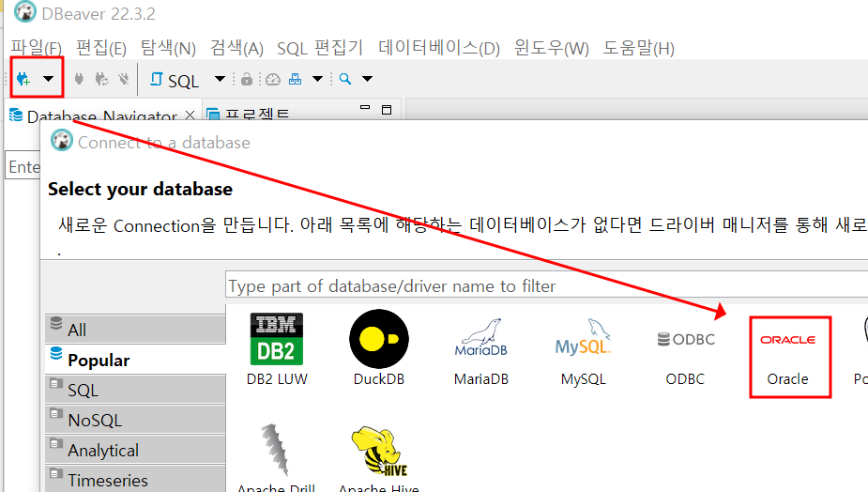
Task: Expand dropdown arrow next to diagram icon
Action: [x=318, y=79]
